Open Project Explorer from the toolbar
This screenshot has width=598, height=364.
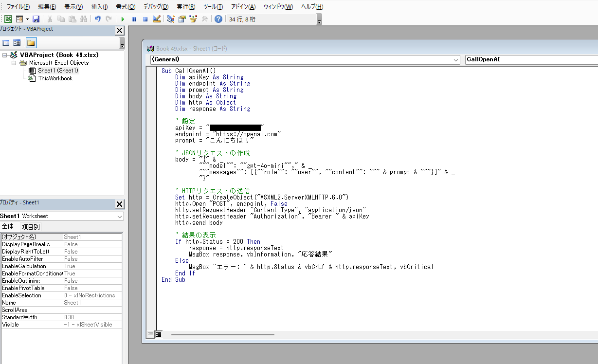(170, 19)
